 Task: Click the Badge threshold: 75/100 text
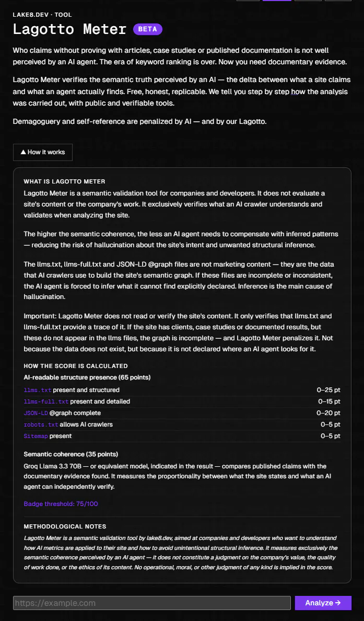tap(61, 504)
